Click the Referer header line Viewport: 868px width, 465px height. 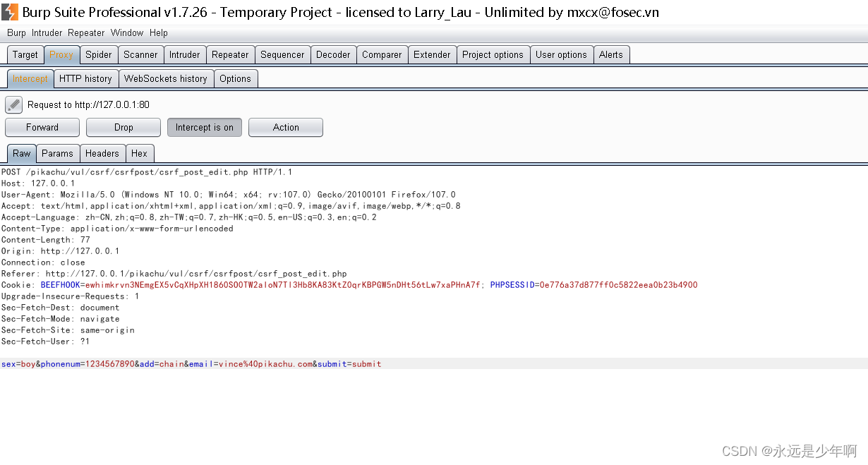pos(174,274)
